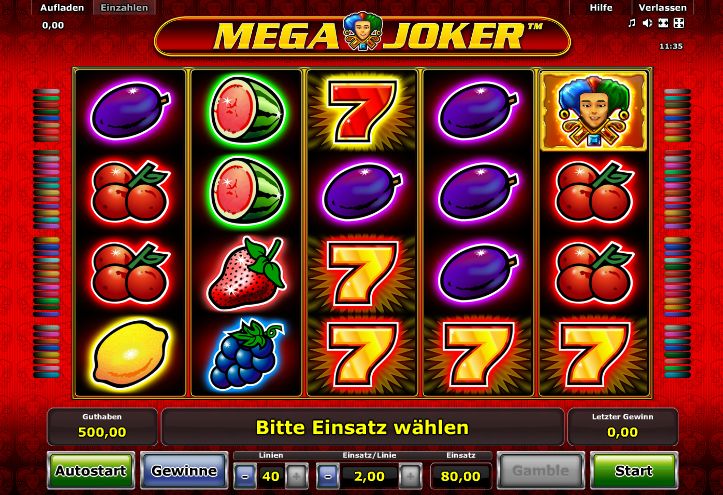Raise Einsatz/Linie using the plus button
Screen dimensions: 723x495
410,476
